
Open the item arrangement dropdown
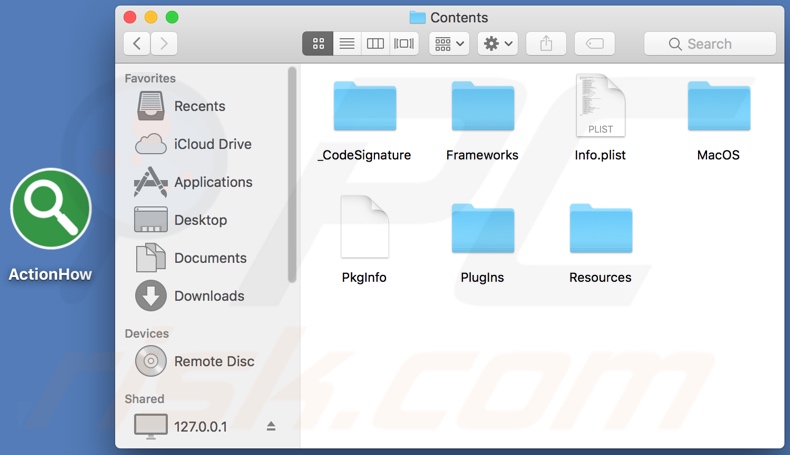click(x=449, y=44)
